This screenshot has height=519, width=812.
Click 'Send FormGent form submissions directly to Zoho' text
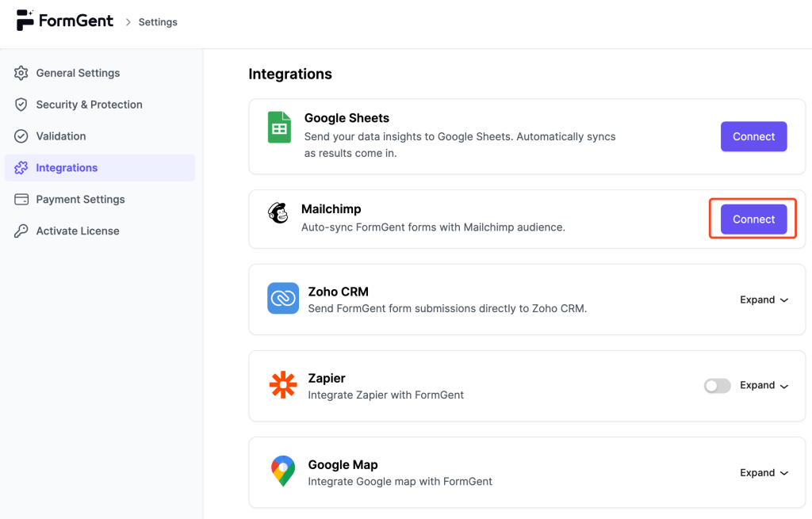tap(447, 308)
